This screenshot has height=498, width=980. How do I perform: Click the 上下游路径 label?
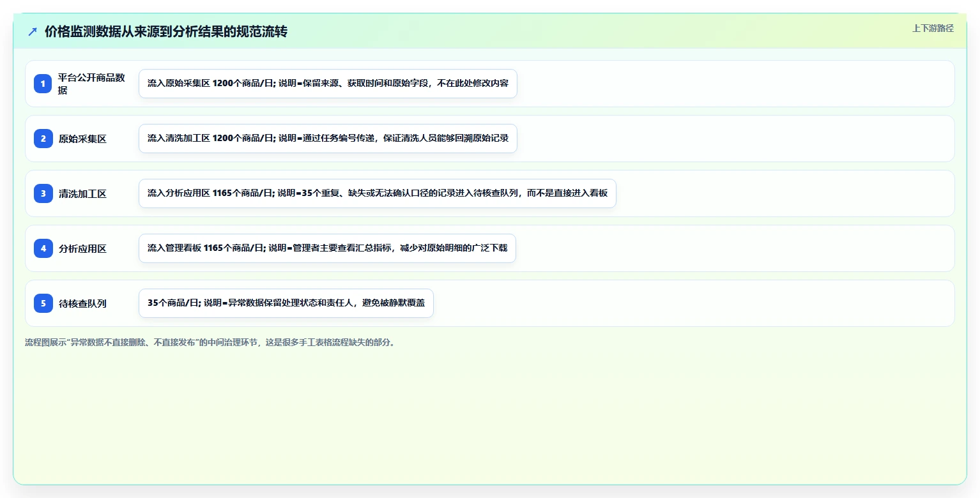pos(933,28)
